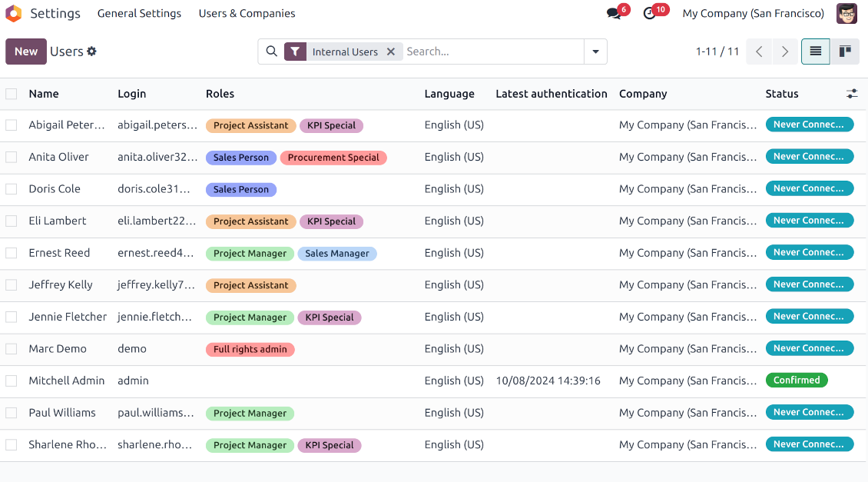Open the chat messages icon

coord(613,14)
